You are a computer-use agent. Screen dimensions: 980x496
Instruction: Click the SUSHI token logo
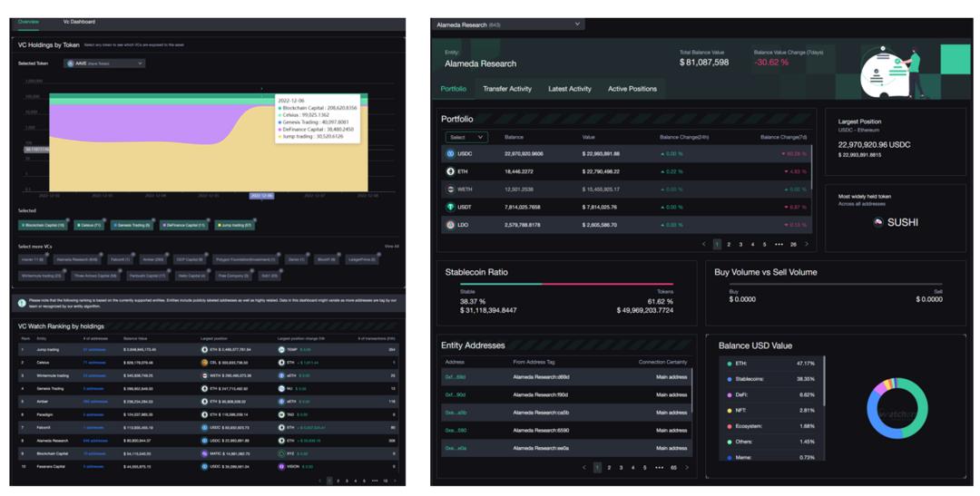(x=877, y=222)
